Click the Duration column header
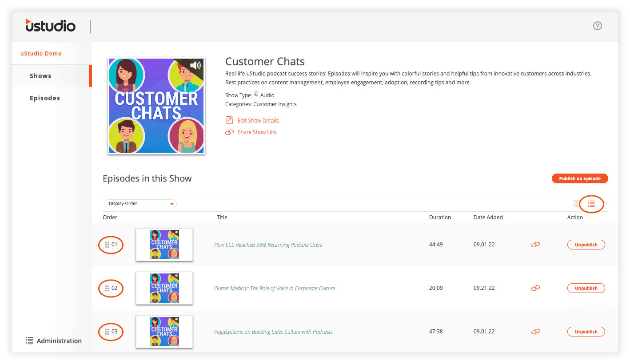The height and width of the screenshot is (364, 630). pos(440,218)
